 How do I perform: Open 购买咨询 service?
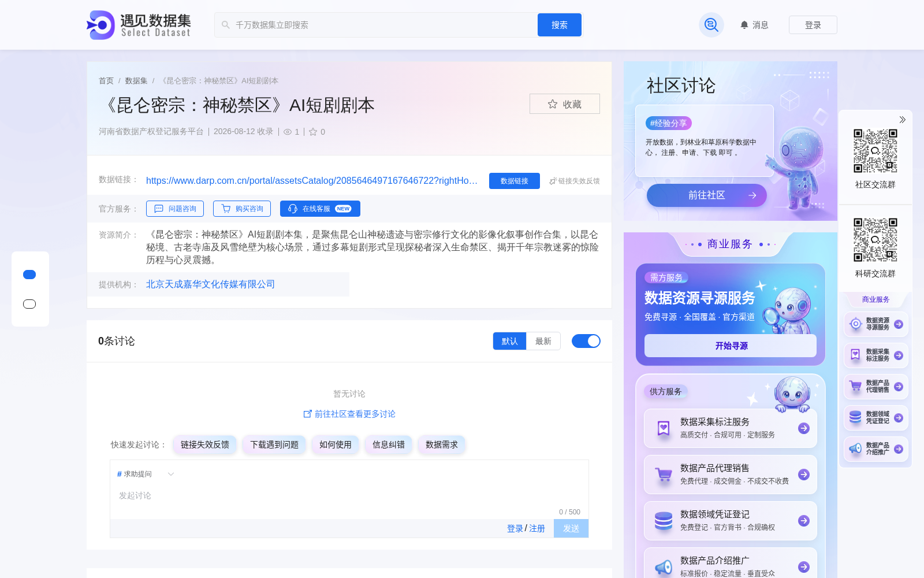242,209
